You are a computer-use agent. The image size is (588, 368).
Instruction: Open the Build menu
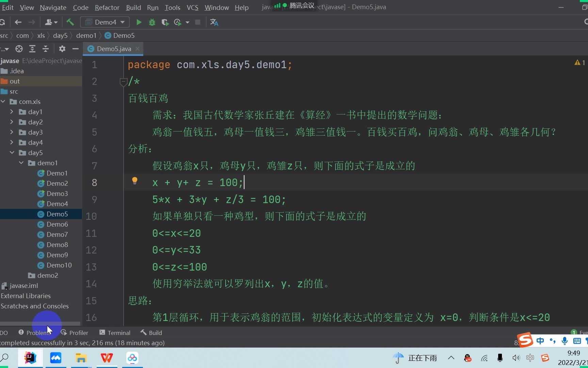[x=133, y=7]
